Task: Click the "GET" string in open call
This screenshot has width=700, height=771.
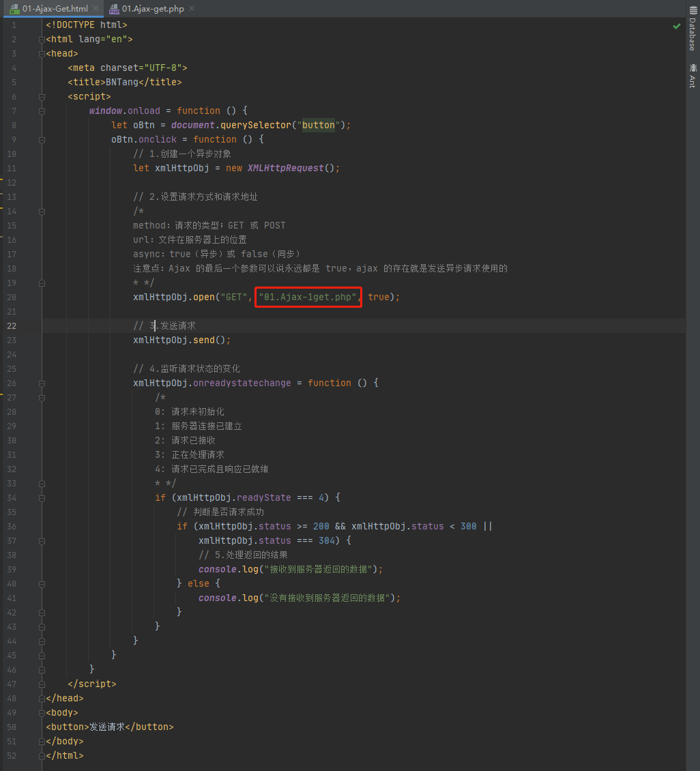Action: [x=234, y=297]
